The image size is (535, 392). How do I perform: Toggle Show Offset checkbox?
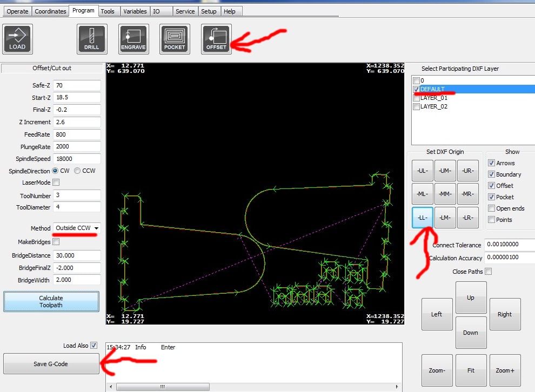coord(491,185)
